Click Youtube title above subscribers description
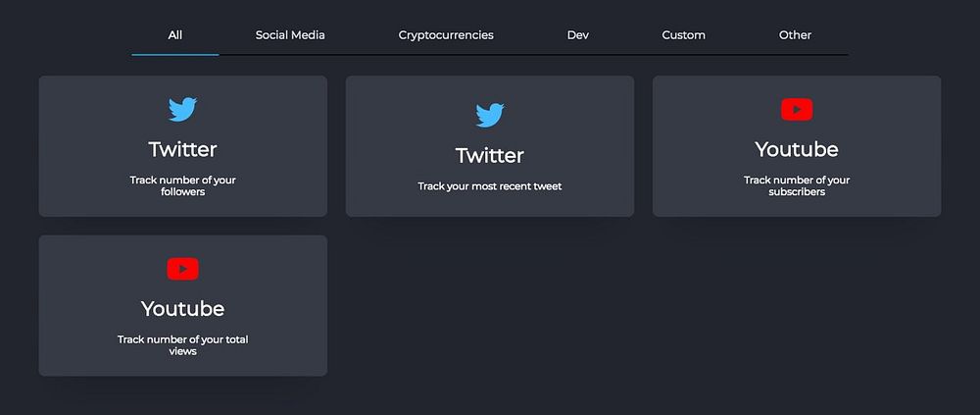The height and width of the screenshot is (415, 980). click(796, 149)
